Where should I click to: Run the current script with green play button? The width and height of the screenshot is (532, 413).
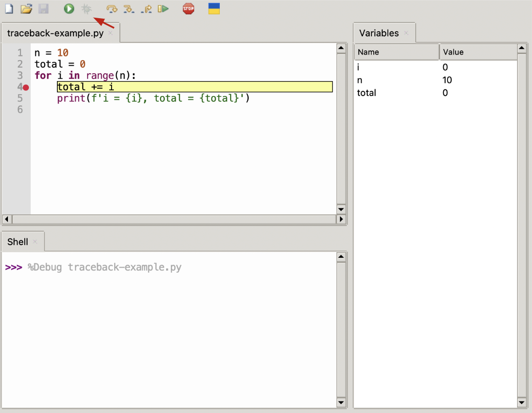pos(69,8)
